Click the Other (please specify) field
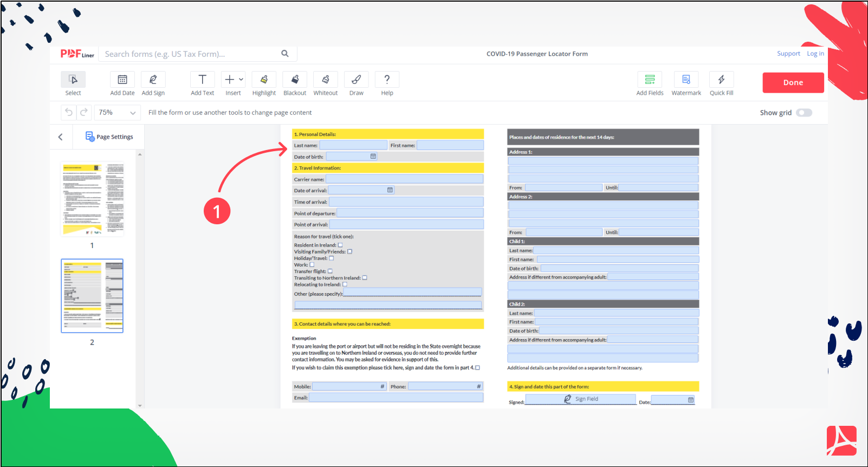 pos(412,293)
